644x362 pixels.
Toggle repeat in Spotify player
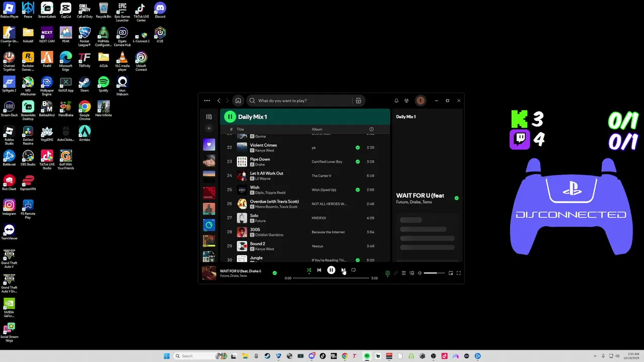click(353, 270)
